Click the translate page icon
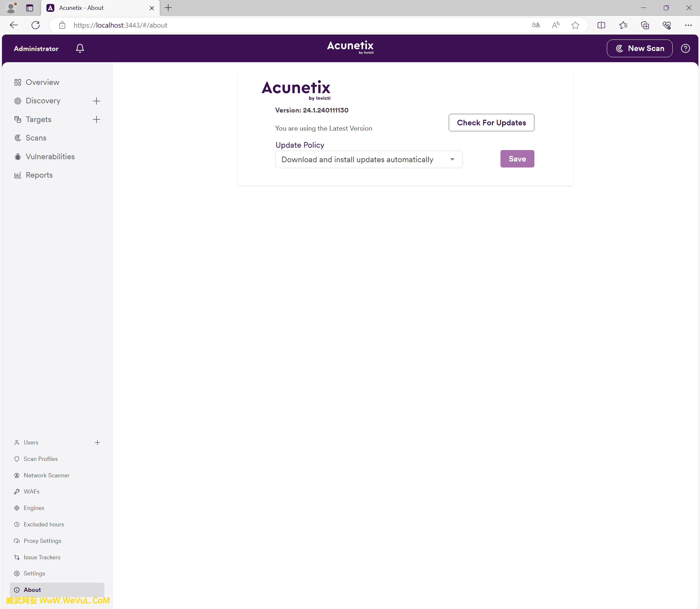Image resolution: width=700 pixels, height=609 pixels. tap(535, 25)
